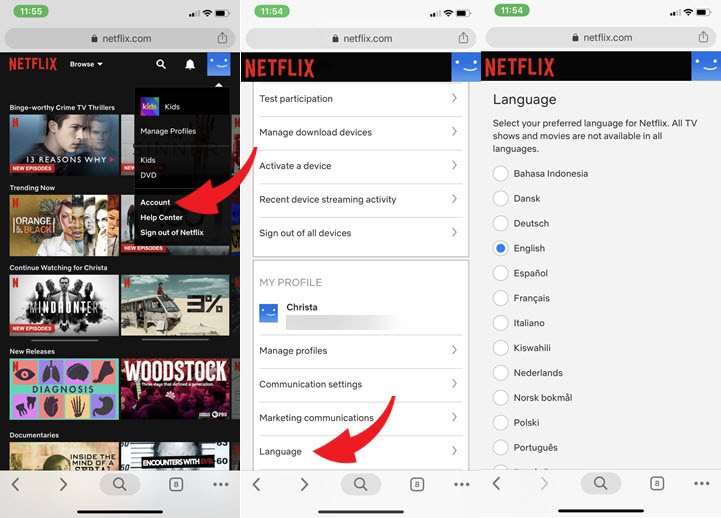The width and height of the screenshot is (721, 518).
Task: Choose Account in profile menu
Action: tap(155, 202)
